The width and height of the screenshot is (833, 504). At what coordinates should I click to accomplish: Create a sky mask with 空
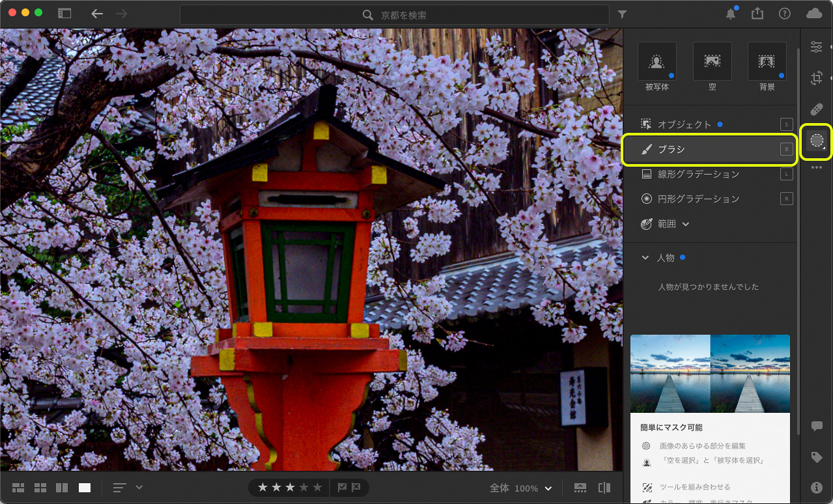coord(712,62)
